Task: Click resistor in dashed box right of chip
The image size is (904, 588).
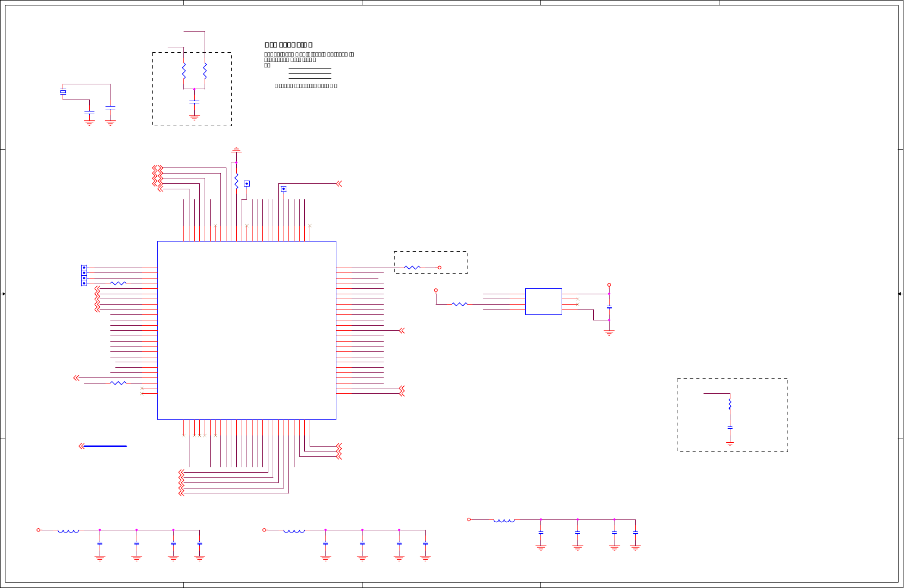Action: pyautogui.click(x=413, y=268)
